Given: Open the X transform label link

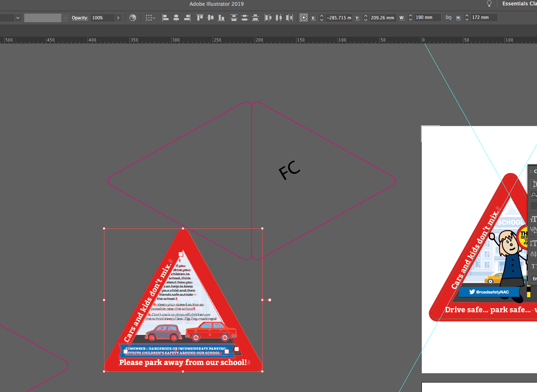Looking at the screenshot, I should (313, 18).
